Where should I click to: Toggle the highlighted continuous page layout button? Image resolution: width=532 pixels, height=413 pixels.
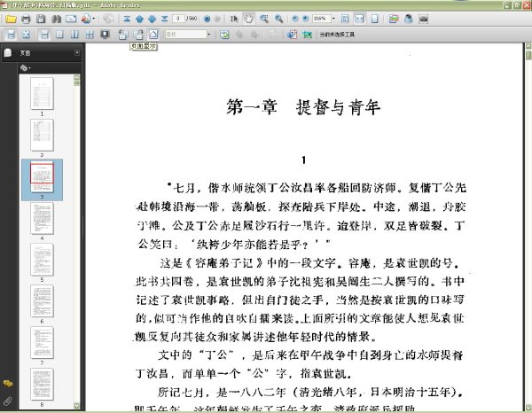coord(44,35)
